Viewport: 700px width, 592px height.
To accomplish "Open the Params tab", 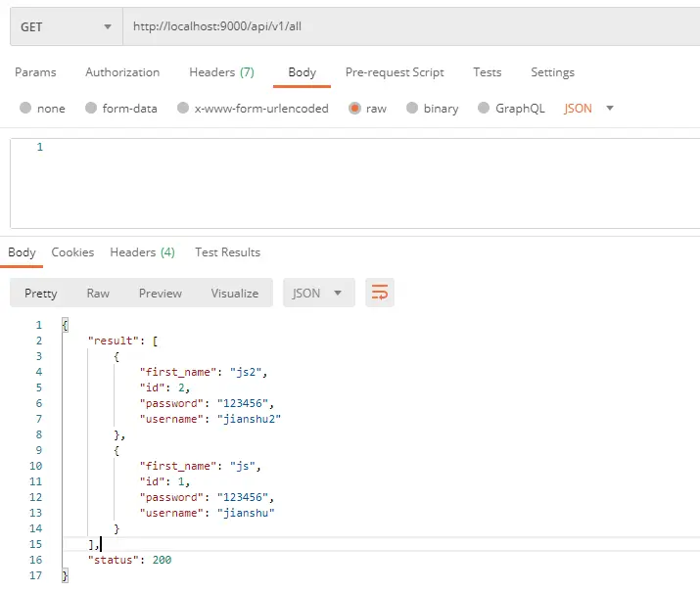I will click(x=35, y=72).
